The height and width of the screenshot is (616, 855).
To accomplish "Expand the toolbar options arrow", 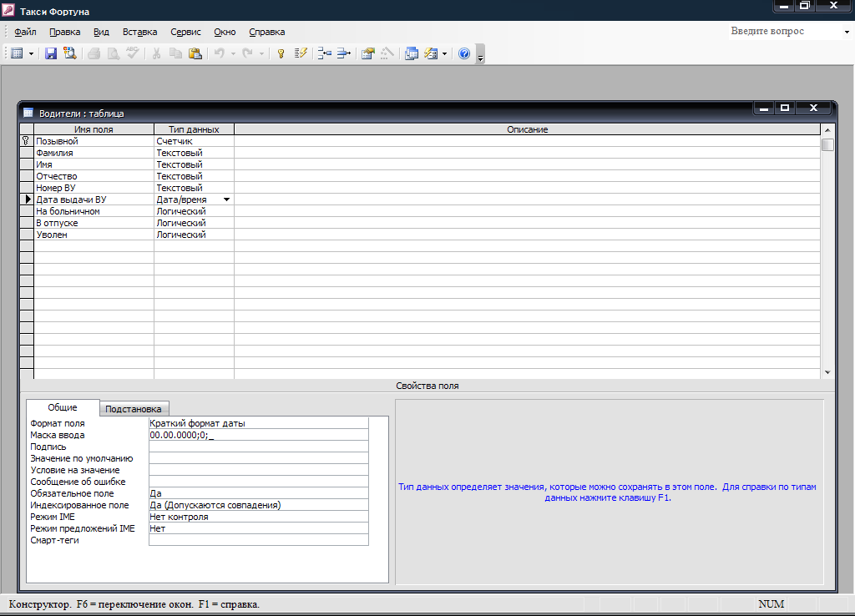I will click(x=480, y=54).
